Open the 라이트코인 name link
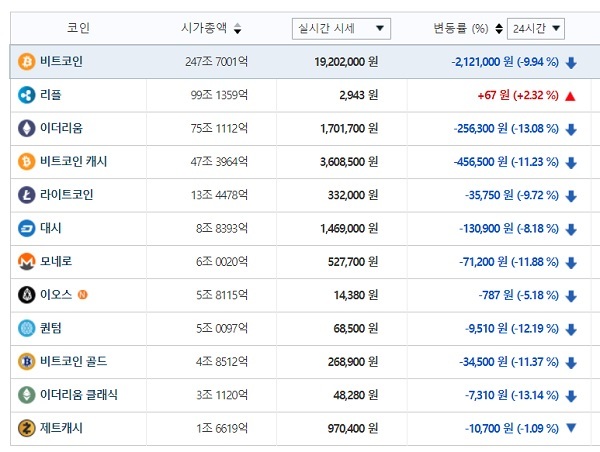 point(67,194)
